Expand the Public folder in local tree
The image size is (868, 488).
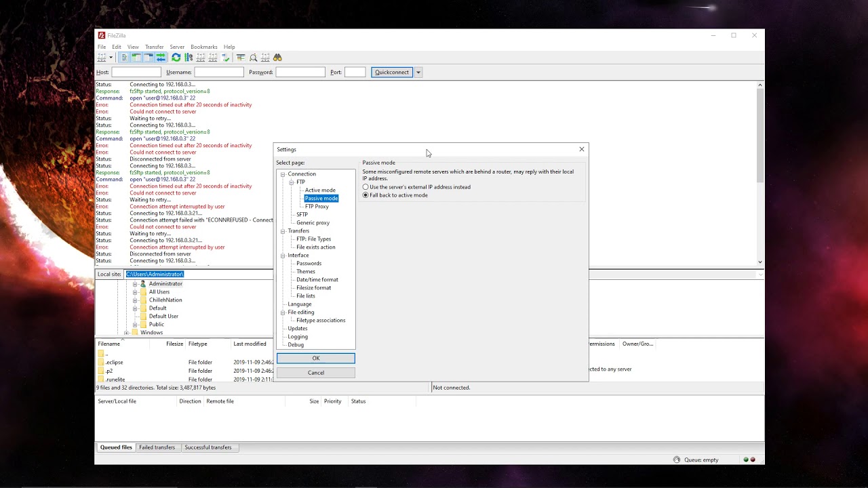[135, 325]
